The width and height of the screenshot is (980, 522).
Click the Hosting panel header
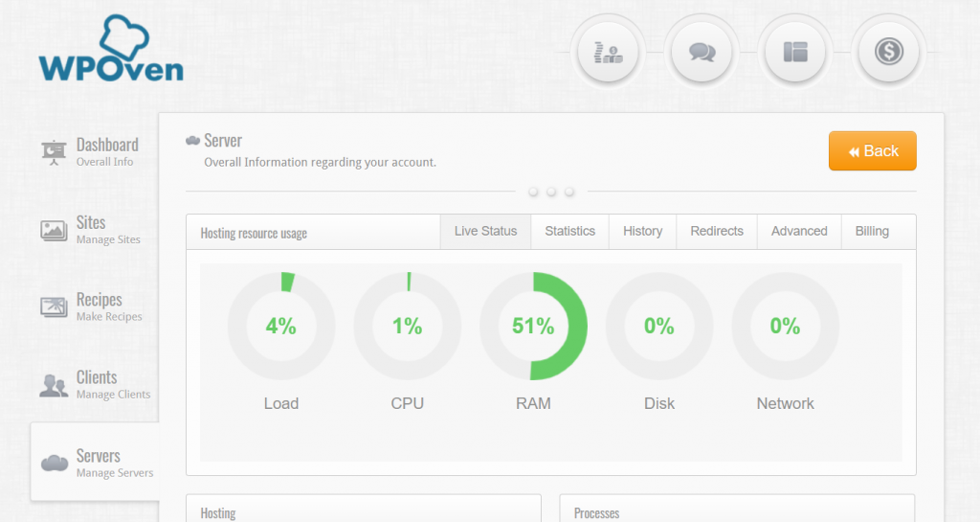[364, 509]
